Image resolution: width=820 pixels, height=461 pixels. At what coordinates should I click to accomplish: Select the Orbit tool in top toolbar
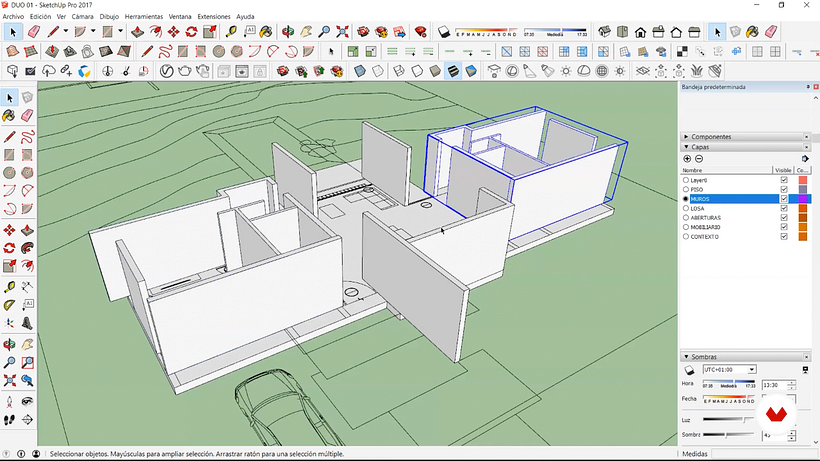coord(288,32)
